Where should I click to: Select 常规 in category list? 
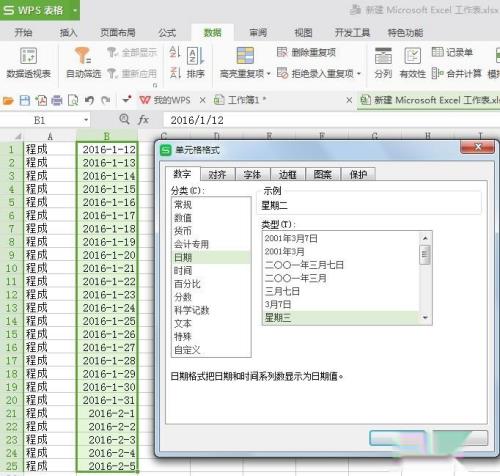pyautogui.click(x=211, y=204)
